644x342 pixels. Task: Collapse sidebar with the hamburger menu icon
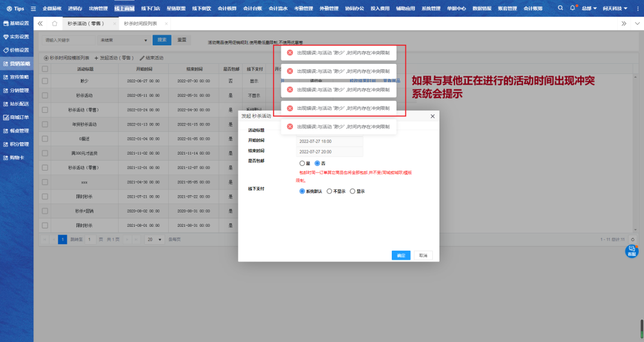click(x=33, y=9)
